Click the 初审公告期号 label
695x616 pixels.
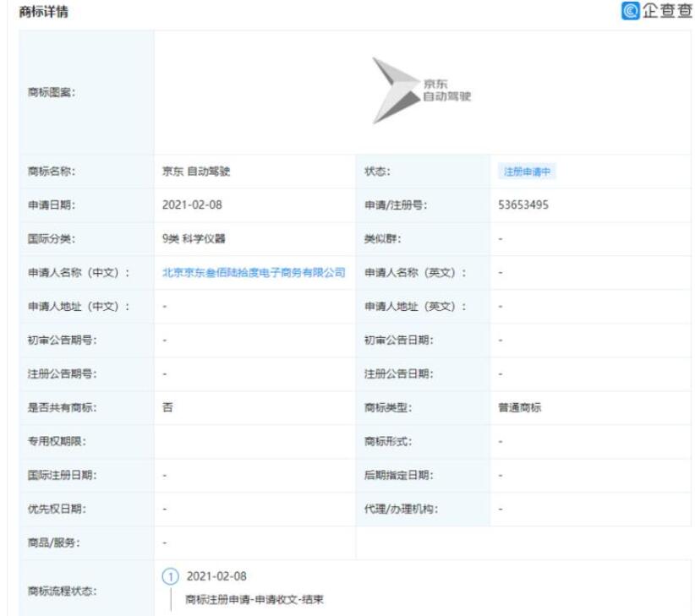point(62,340)
